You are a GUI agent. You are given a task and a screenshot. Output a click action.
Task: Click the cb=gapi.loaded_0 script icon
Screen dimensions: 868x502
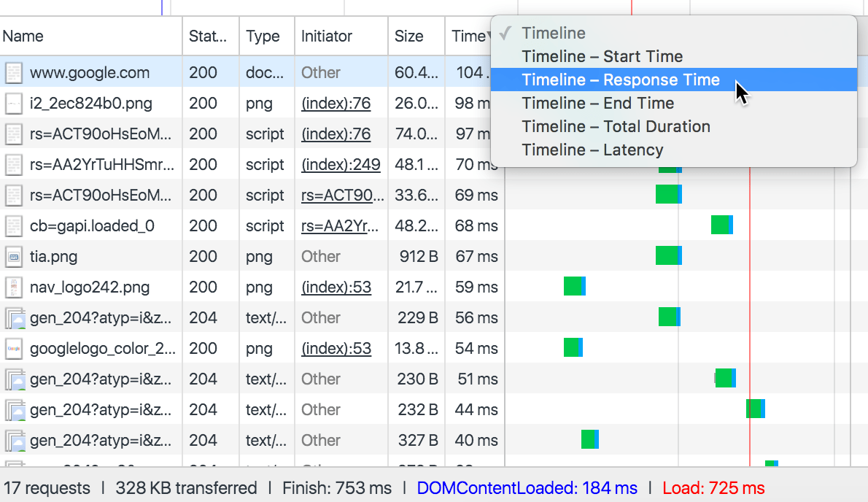14,226
